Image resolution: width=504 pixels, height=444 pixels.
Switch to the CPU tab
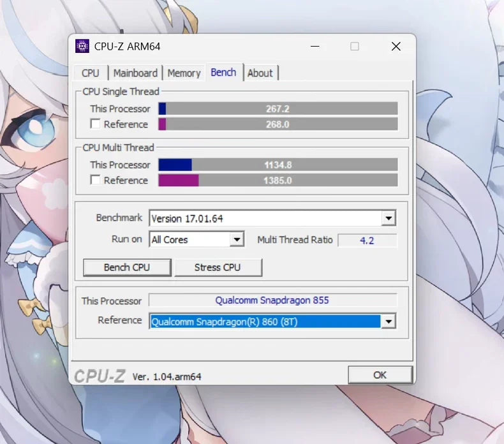tap(91, 73)
